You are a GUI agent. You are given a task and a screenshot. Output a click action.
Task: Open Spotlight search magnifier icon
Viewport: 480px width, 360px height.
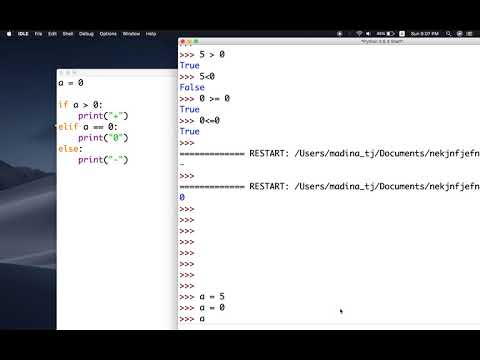448,34
